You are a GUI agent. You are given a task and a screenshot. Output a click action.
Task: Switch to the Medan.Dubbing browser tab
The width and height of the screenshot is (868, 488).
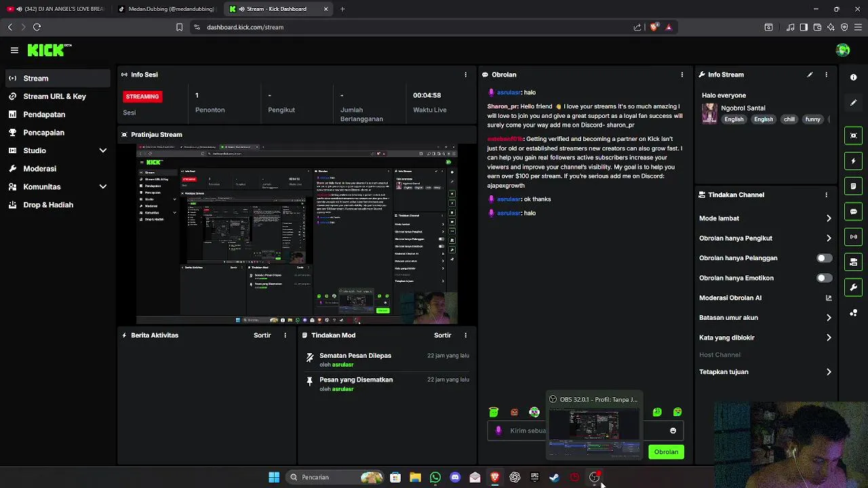pos(166,9)
